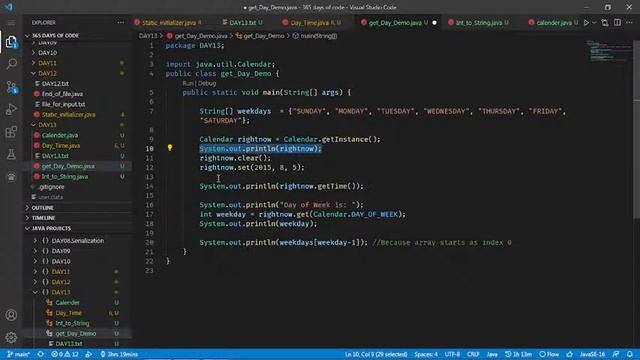640x360 pixels.
Task: Click the hamburger menu icon
Action: pos(11,22)
